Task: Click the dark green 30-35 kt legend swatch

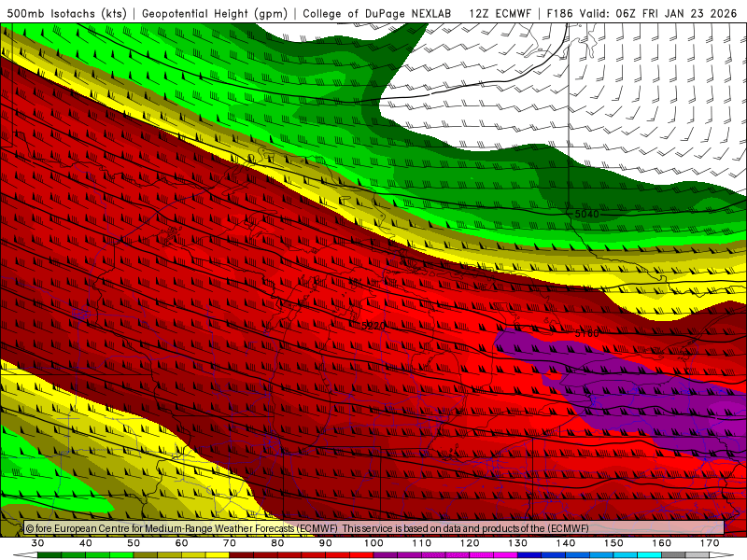Action: [49, 555]
